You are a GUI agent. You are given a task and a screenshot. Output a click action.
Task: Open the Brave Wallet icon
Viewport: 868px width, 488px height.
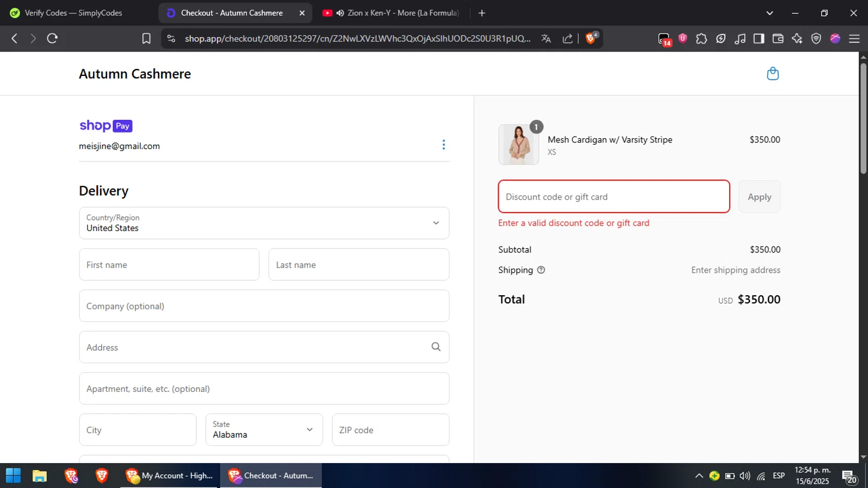(778, 38)
